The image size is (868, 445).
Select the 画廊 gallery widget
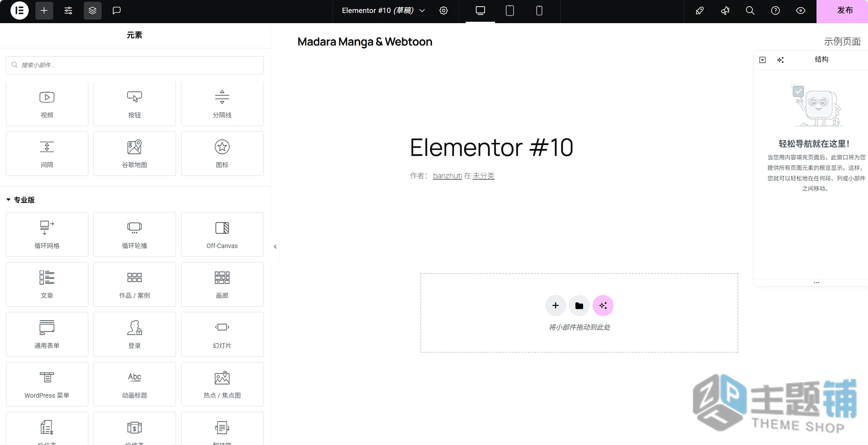[x=222, y=284]
